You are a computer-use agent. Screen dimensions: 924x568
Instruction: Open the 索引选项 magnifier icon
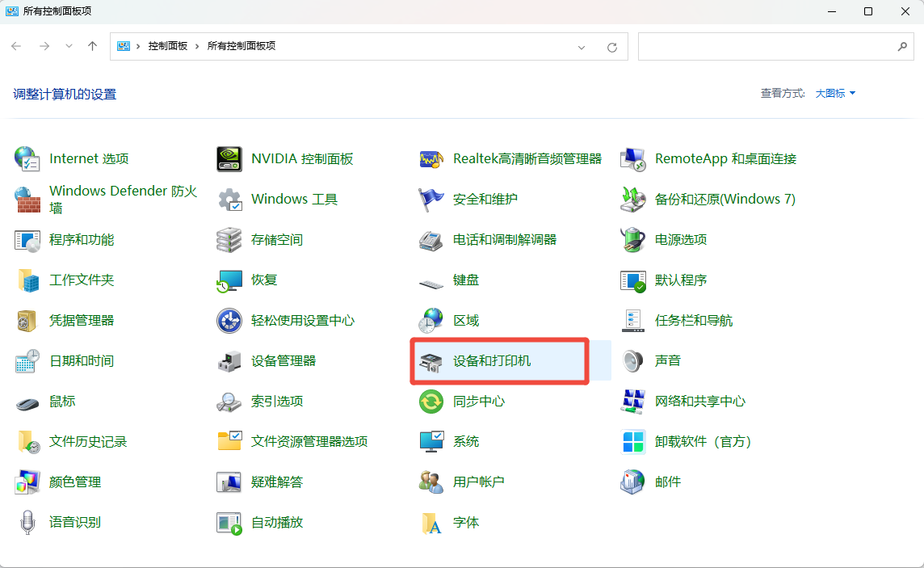[x=229, y=402]
